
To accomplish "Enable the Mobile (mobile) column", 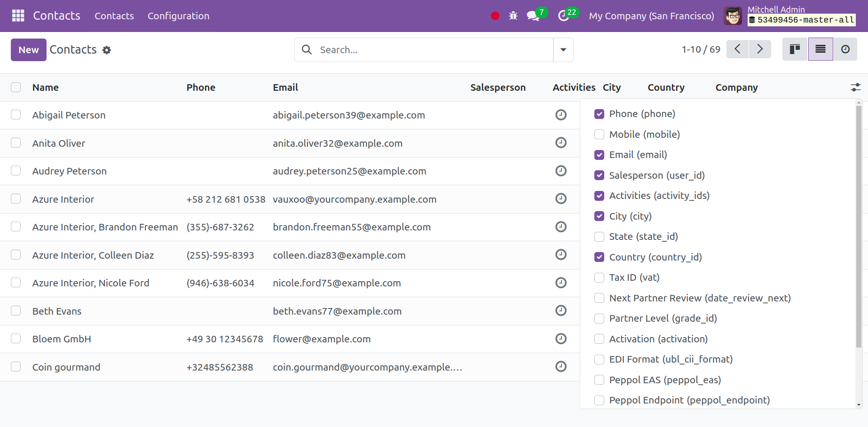I will click(599, 134).
